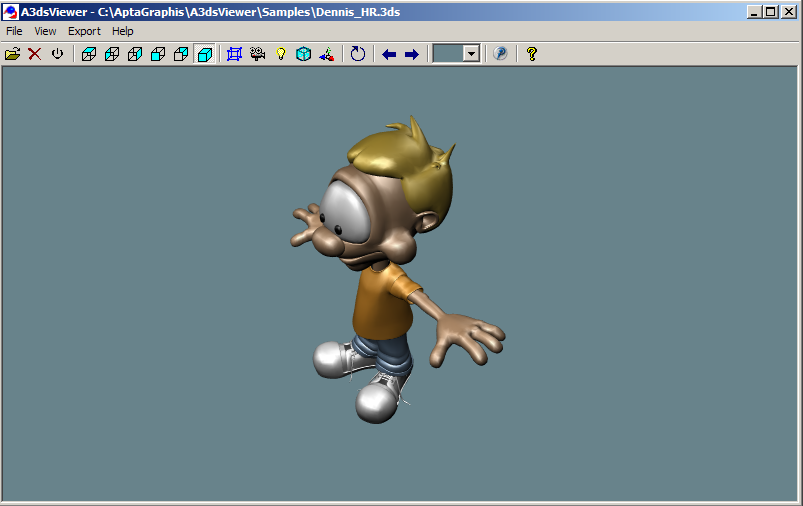Image resolution: width=803 pixels, height=506 pixels.
Task: Go to previous model with left arrow
Action: tap(389, 54)
